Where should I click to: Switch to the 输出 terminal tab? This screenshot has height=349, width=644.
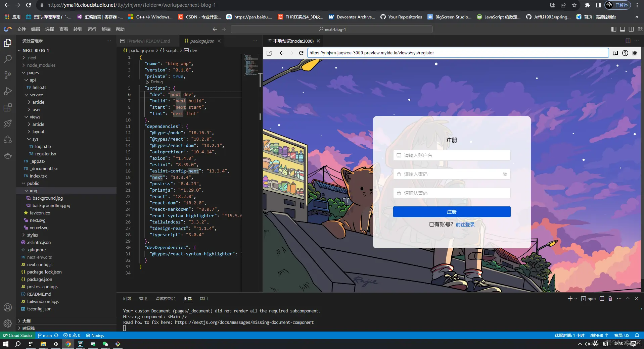point(143,298)
